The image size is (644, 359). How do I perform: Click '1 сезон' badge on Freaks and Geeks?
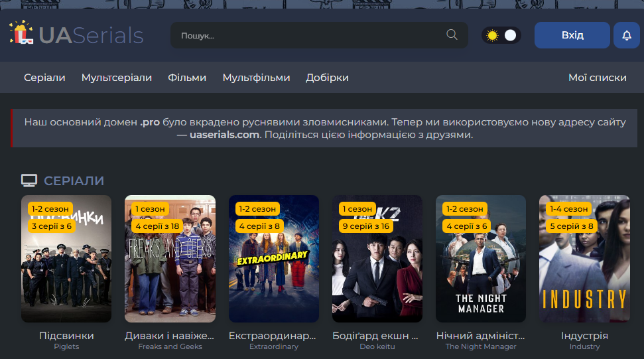click(151, 209)
